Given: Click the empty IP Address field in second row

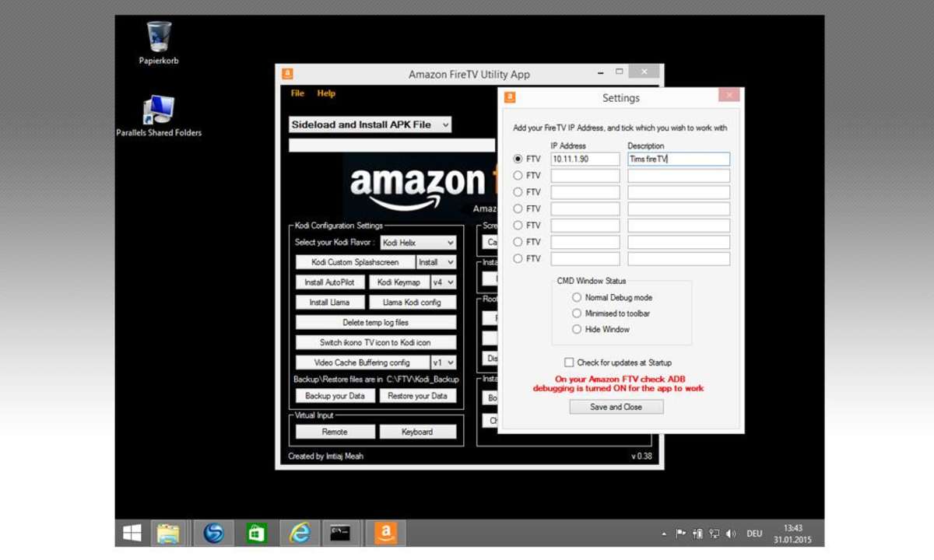Looking at the screenshot, I should coord(585,176).
